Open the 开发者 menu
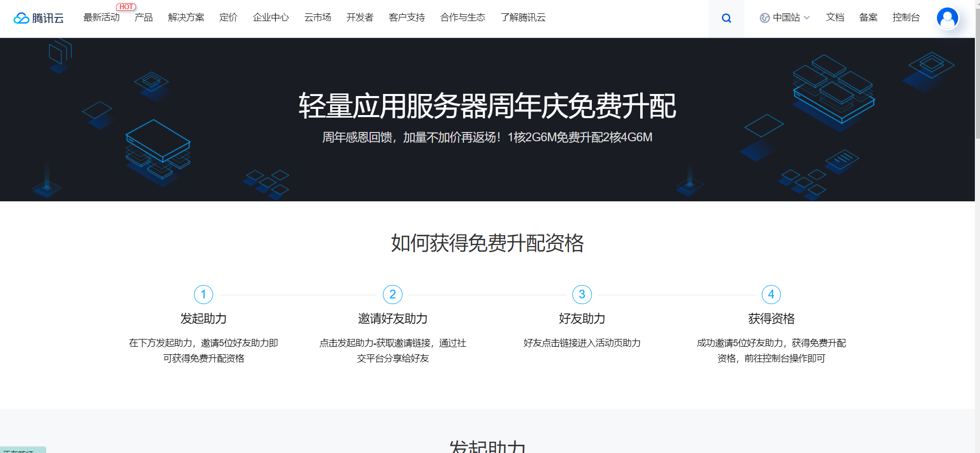This screenshot has width=980, height=453. (x=359, y=17)
